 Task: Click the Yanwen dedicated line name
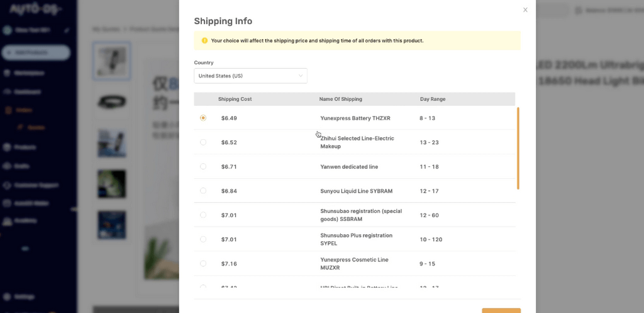point(349,167)
